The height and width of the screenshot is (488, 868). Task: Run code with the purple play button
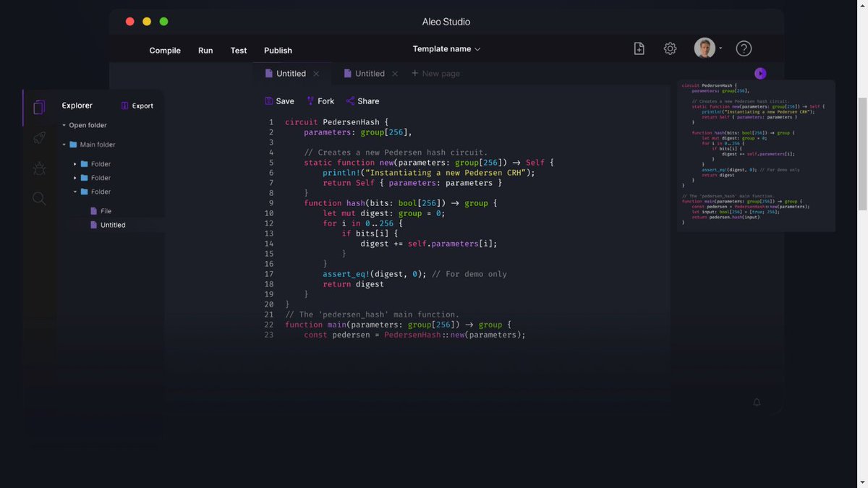tap(759, 73)
